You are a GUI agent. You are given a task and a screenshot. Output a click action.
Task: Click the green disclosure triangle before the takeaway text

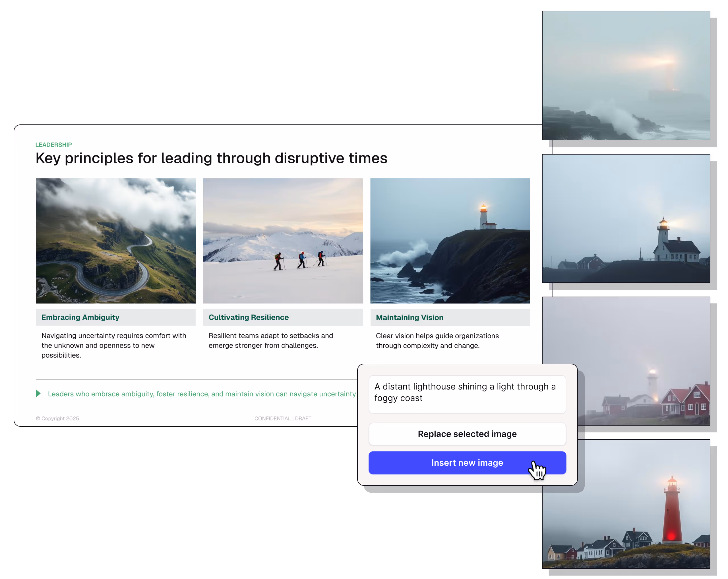coord(38,393)
